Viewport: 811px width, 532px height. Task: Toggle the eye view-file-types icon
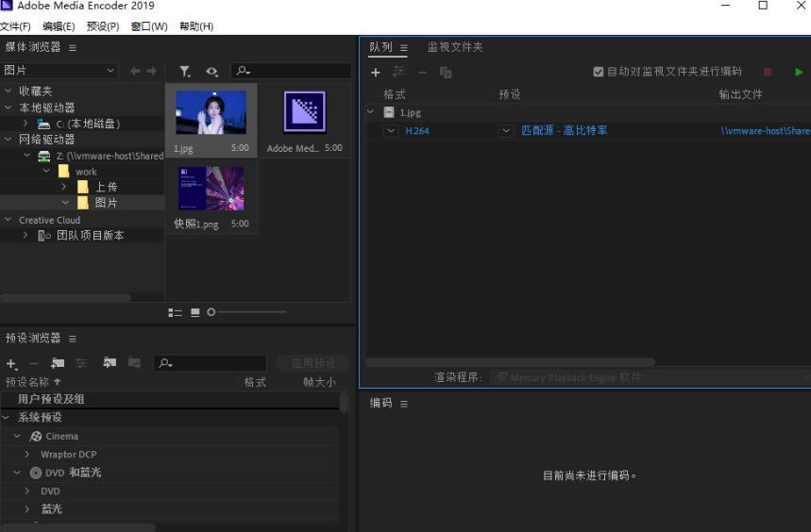tap(211, 72)
